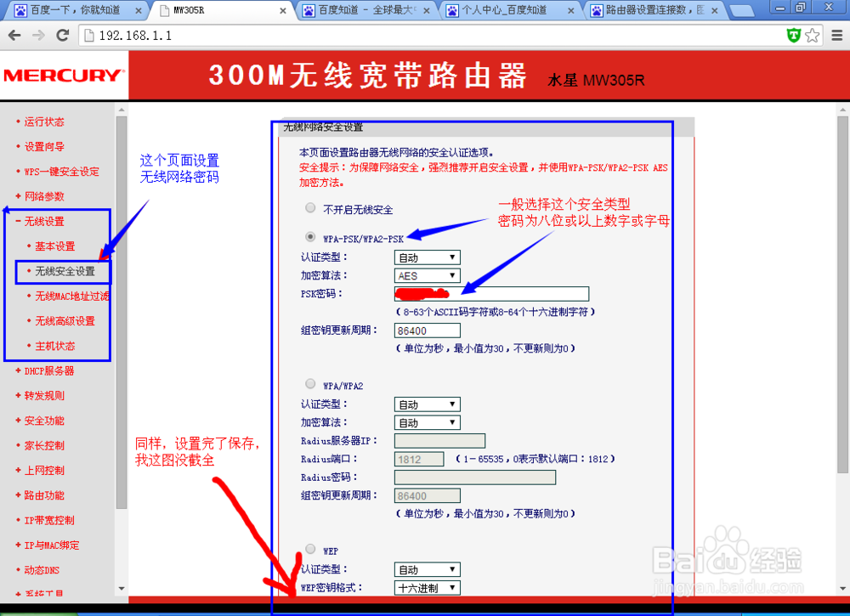Open 无线安全设置 in sidebar
The width and height of the screenshot is (850, 616).
[x=65, y=271]
